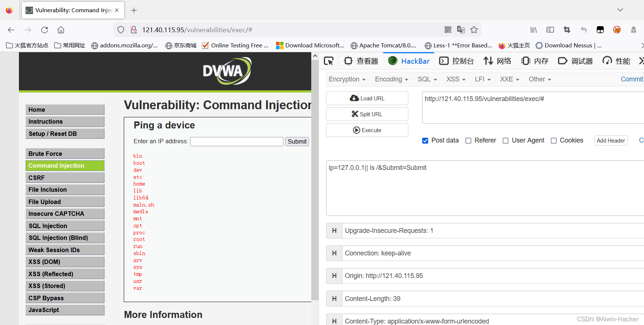Click the IP address input field
The height and width of the screenshot is (325, 644).
(x=237, y=141)
